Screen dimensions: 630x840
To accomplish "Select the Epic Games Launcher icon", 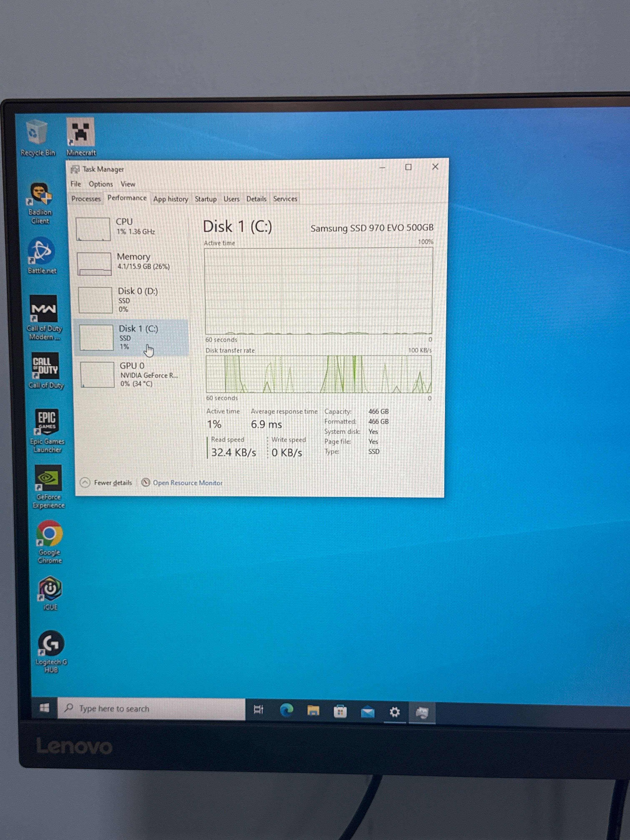I will coord(47,431).
